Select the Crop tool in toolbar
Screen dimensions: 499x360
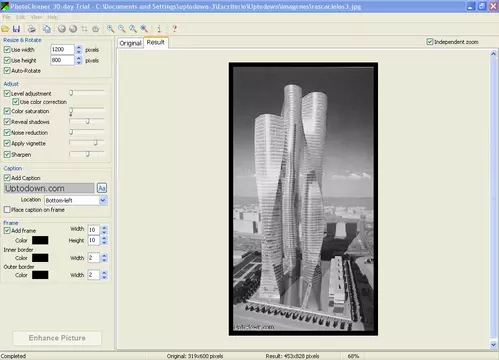coord(84,29)
